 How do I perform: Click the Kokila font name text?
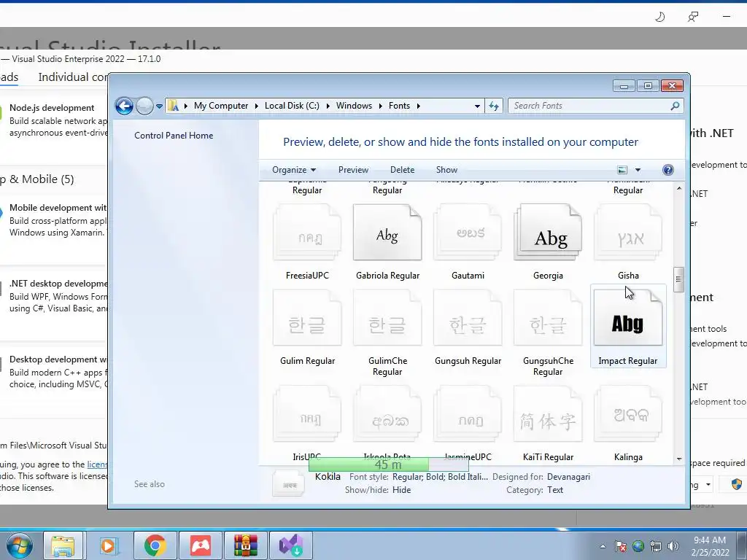coord(328,477)
